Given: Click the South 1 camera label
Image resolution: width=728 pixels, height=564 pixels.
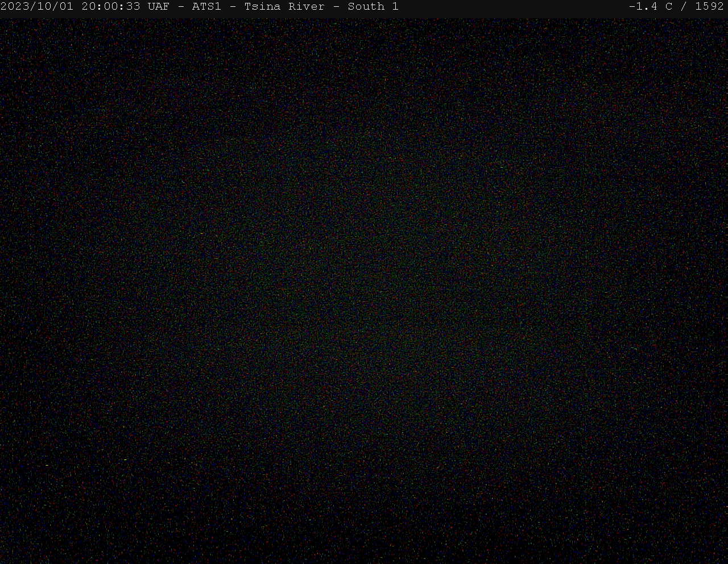Looking at the screenshot, I should (373, 7).
